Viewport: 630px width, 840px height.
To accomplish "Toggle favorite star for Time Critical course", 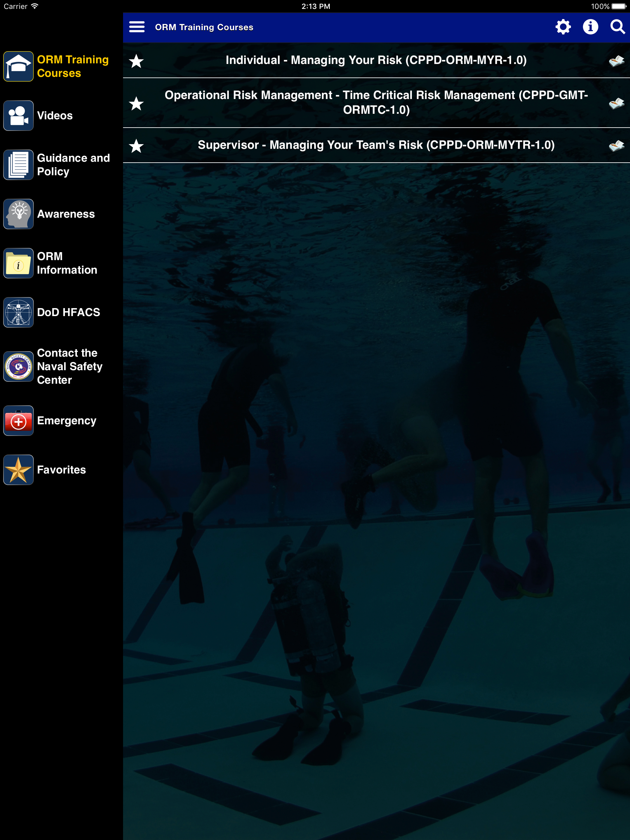I will point(136,103).
